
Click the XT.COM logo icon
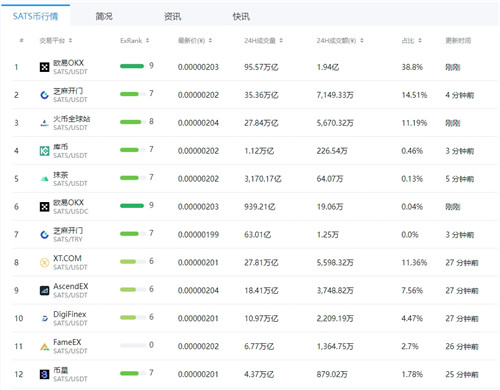click(x=44, y=263)
